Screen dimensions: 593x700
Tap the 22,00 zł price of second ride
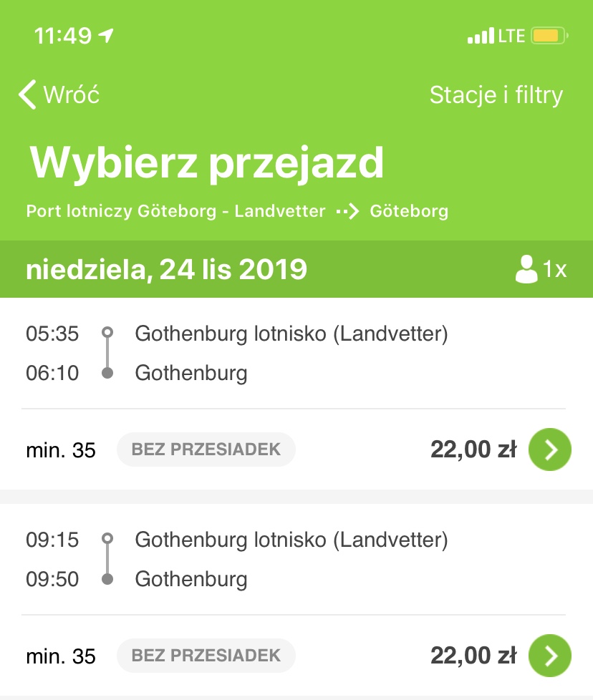(473, 656)
